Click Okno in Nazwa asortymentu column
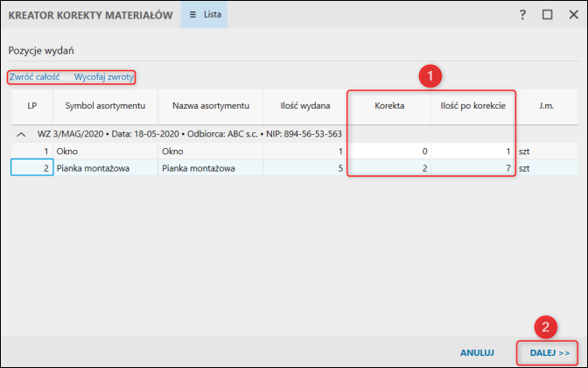The image size is (588, 368). point(211,152)
